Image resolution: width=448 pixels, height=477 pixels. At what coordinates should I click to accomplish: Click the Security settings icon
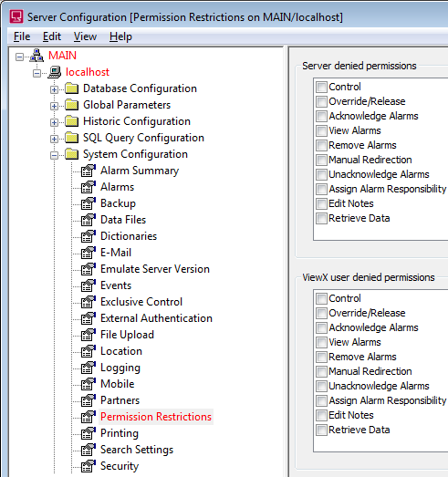[x=89, y=466]
